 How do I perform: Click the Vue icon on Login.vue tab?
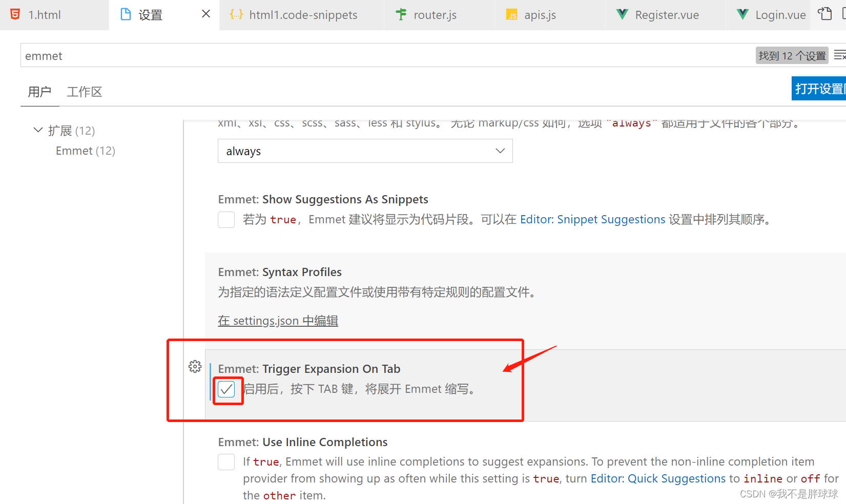[x=742, y=14]
